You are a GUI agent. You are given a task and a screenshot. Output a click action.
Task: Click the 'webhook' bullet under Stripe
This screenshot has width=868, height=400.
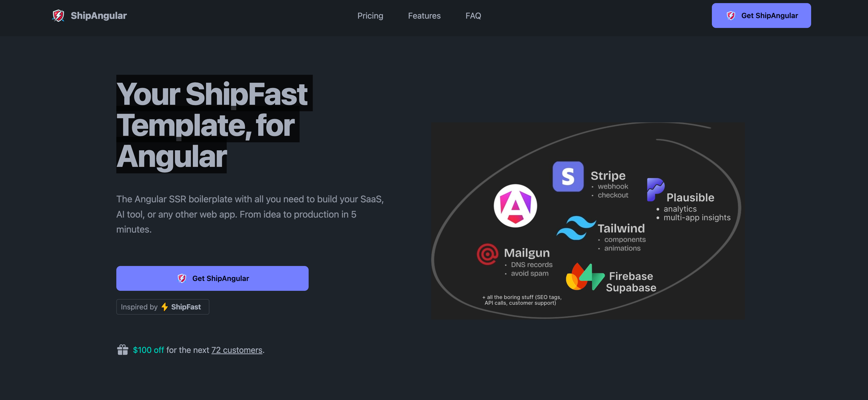[x=613, y=186]
